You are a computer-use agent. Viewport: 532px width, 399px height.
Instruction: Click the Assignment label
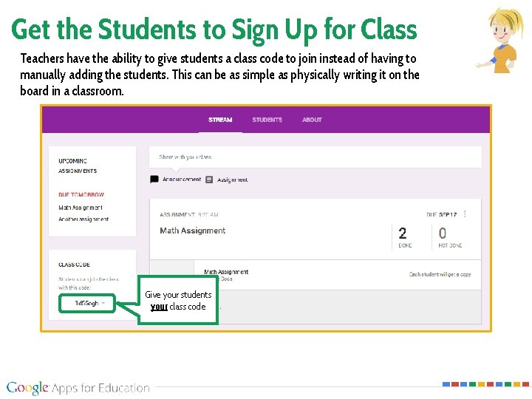point(233,180)
